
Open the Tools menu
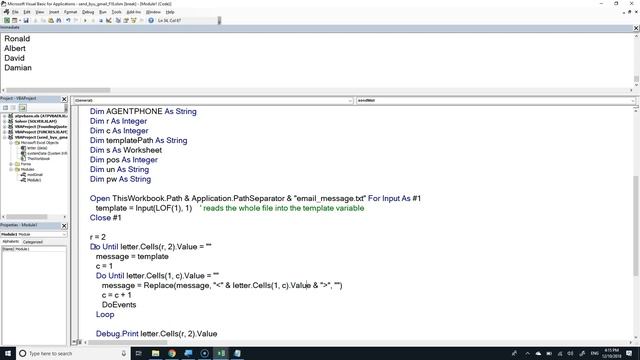point(117,12)
